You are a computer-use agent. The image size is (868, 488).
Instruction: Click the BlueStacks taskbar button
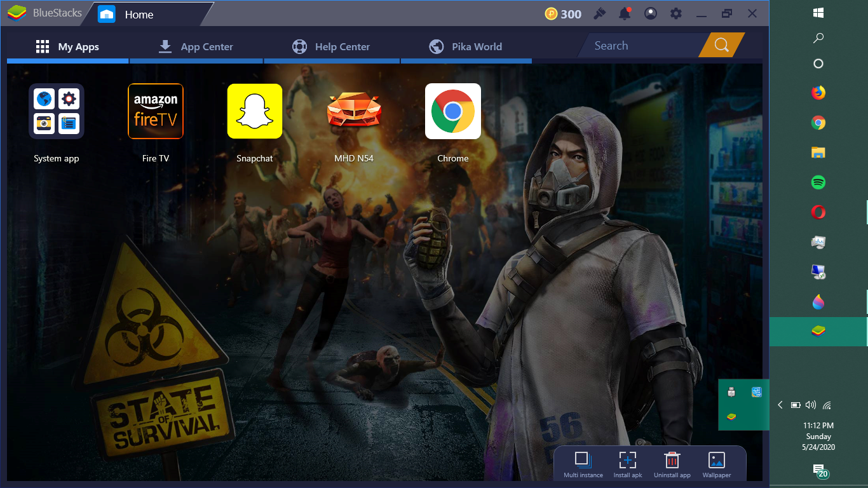click(x=818, y=331)
